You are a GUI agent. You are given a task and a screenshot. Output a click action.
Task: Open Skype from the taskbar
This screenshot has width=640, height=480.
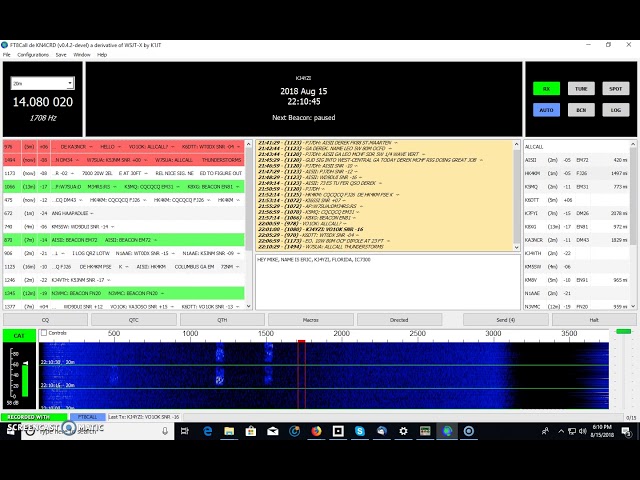point(360,431)
